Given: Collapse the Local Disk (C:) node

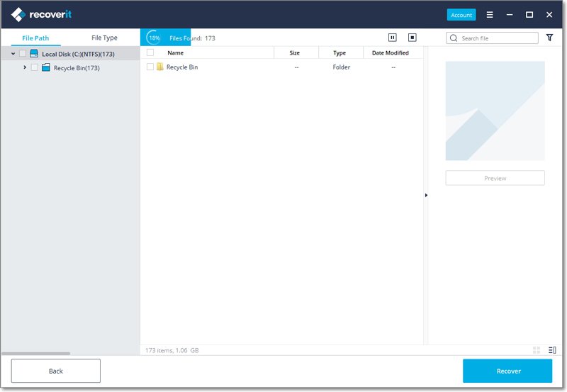Looking at the screenshot, I should pyautogui.click(x=13, y=54).
